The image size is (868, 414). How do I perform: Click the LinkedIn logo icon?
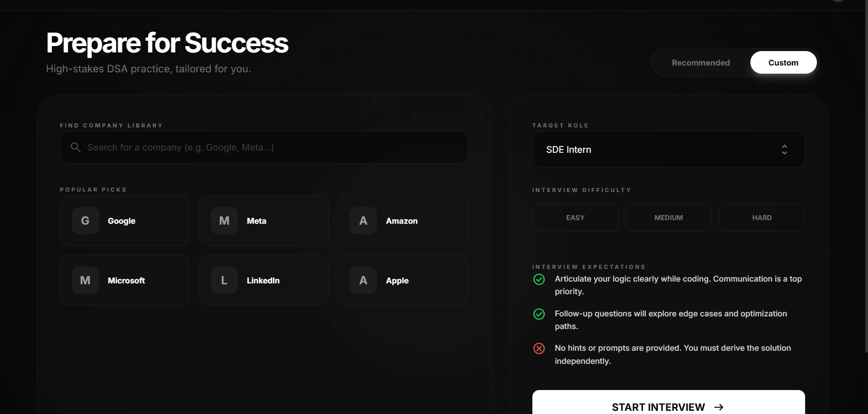point(224,280)
